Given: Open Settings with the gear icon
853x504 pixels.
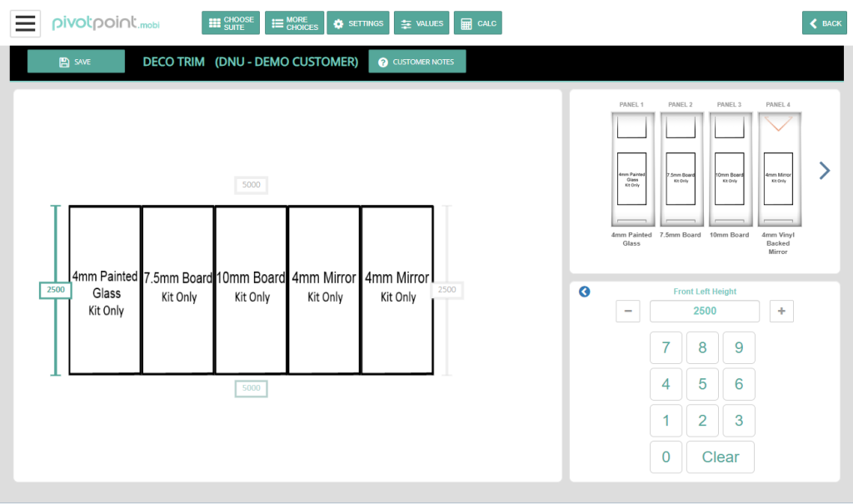Looking at the screenshot, I should coord(357,23).
